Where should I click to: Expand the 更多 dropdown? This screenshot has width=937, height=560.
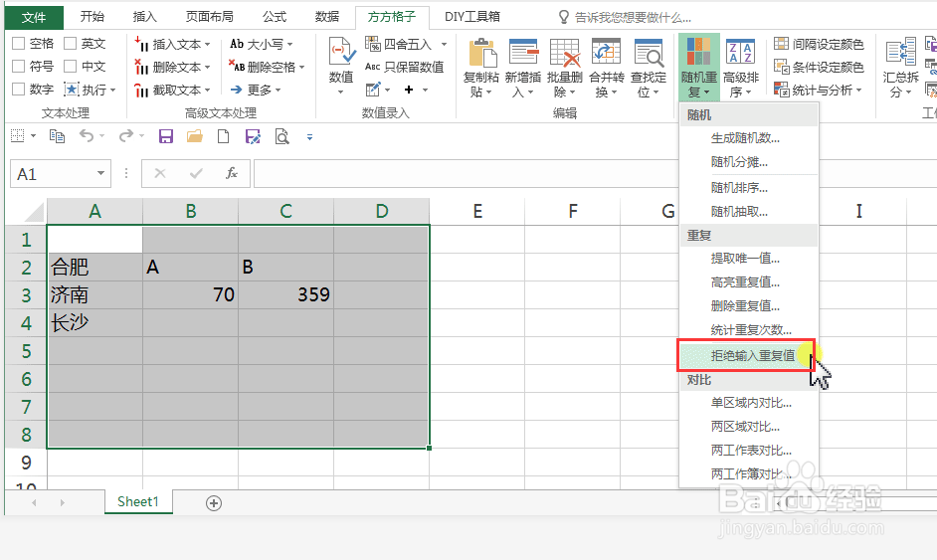(x=278, y=90)
